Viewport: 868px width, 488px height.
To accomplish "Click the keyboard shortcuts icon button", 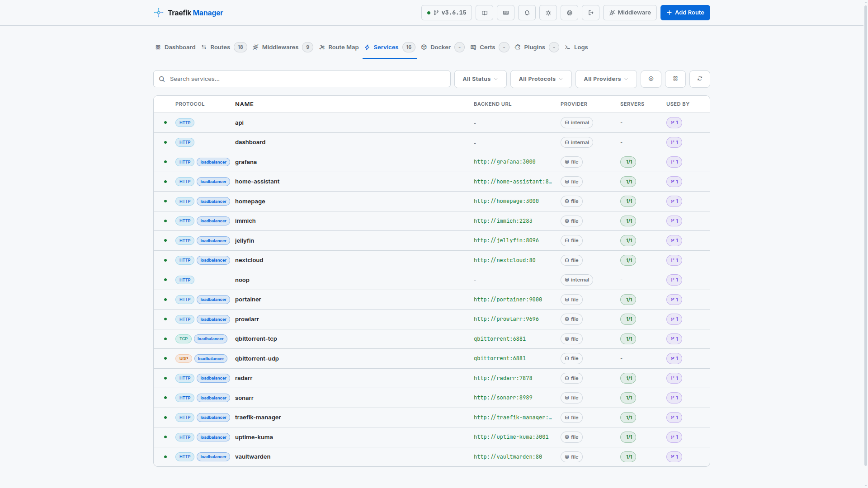I will pos(506,13).
